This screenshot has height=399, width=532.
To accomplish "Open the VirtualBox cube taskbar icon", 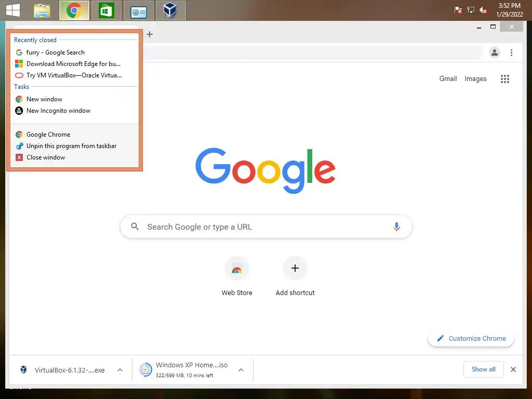I will pyautogui.click(x=170, y=10).
